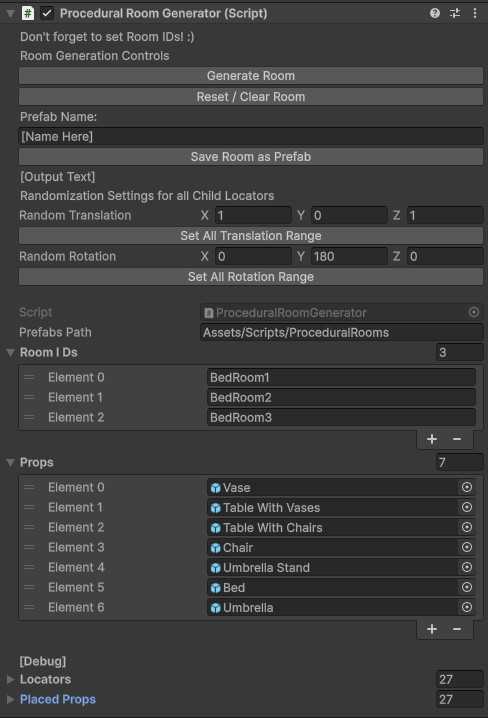Collapse the Procedural Room Generator component
Image resolution: width=488 pixels, height=718 pixels.
coord(11,13)
